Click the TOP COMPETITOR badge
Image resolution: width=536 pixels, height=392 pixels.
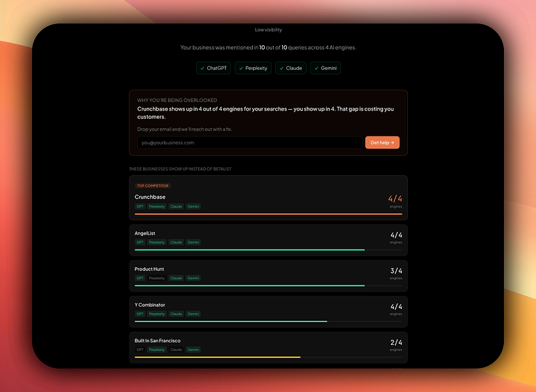click(x=153, y=186)
